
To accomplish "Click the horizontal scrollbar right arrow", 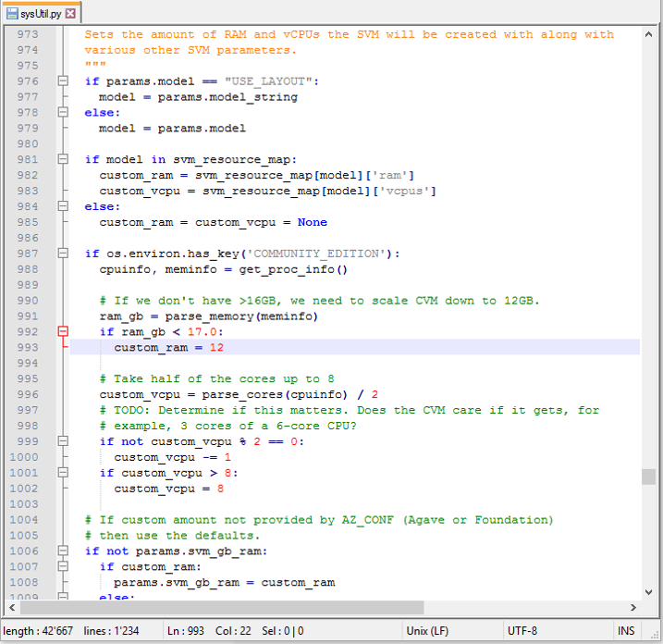I will pyautogui.click(x=633, y=608).
